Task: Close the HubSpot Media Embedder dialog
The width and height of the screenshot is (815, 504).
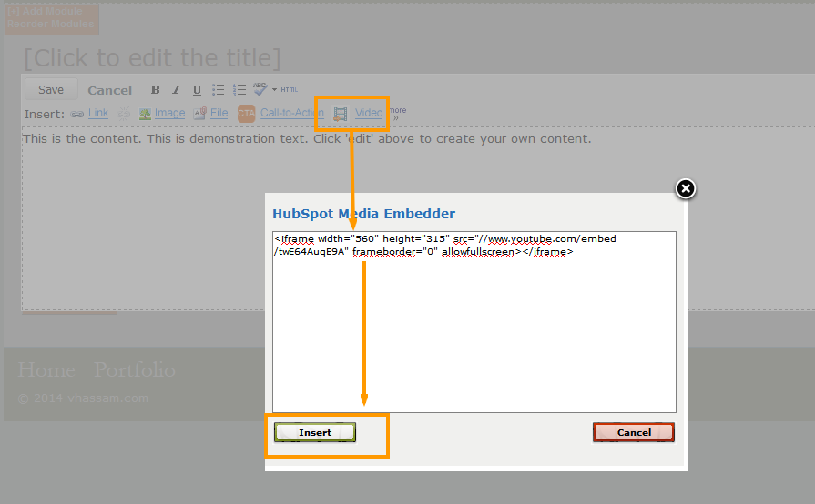Action: (x=686, y=188)
